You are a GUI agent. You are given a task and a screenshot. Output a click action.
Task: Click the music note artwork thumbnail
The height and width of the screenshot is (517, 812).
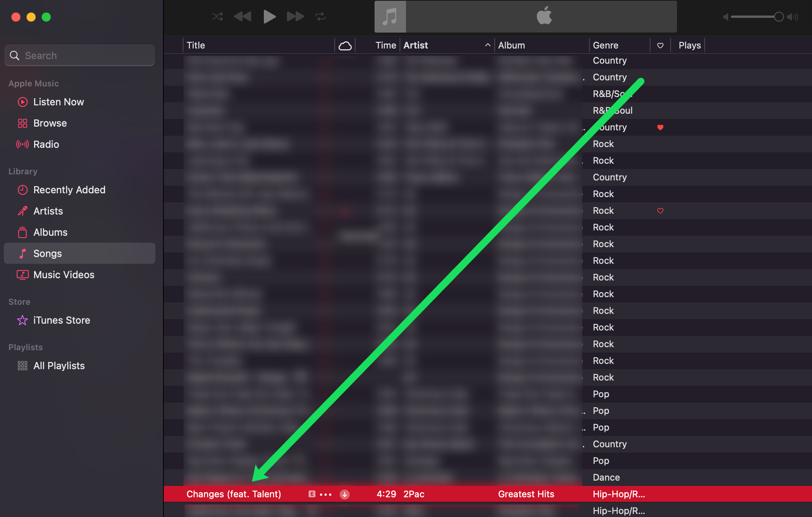[x=390, y=17]
